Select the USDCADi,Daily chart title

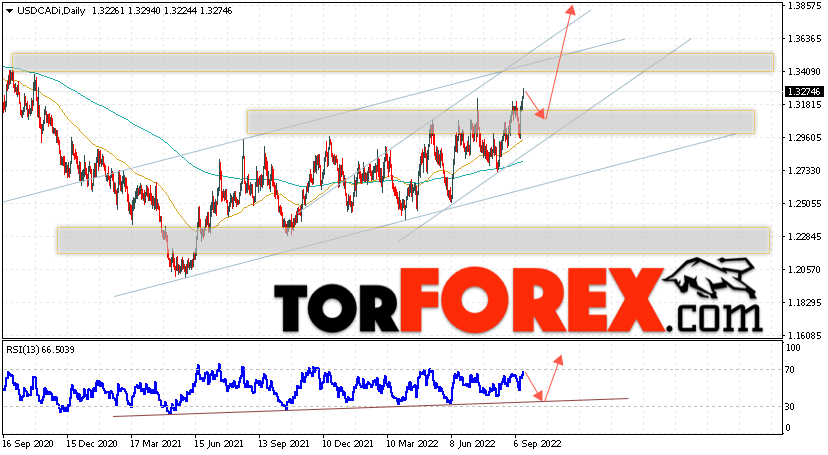[x=51, y=11]
